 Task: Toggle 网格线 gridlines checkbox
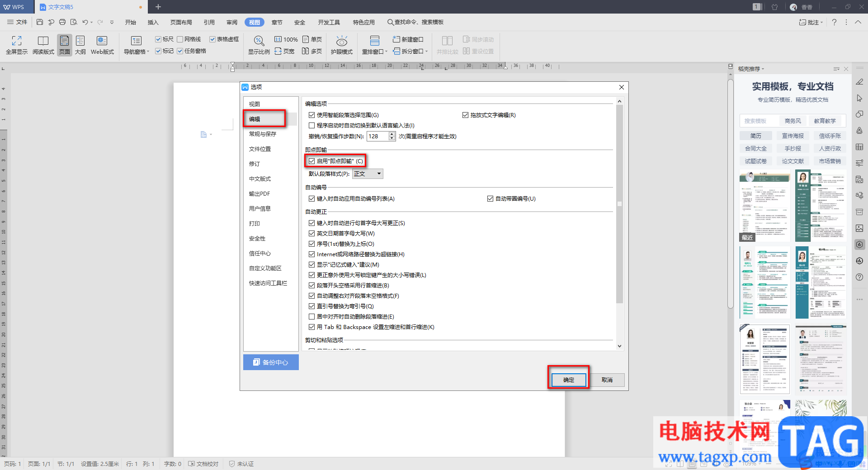pyautogui.click(x=180, y=39)
